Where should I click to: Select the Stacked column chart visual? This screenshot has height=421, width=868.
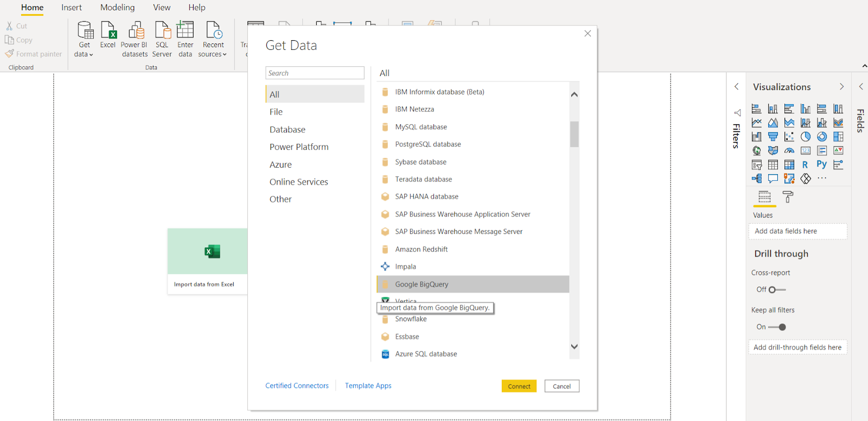pyautogui.click(x=773, y=109)
